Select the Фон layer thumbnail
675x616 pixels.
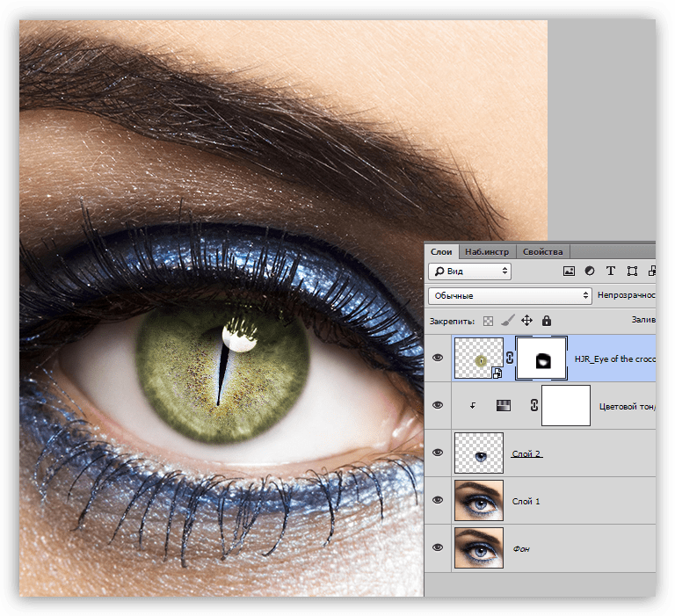click(479, 548)
